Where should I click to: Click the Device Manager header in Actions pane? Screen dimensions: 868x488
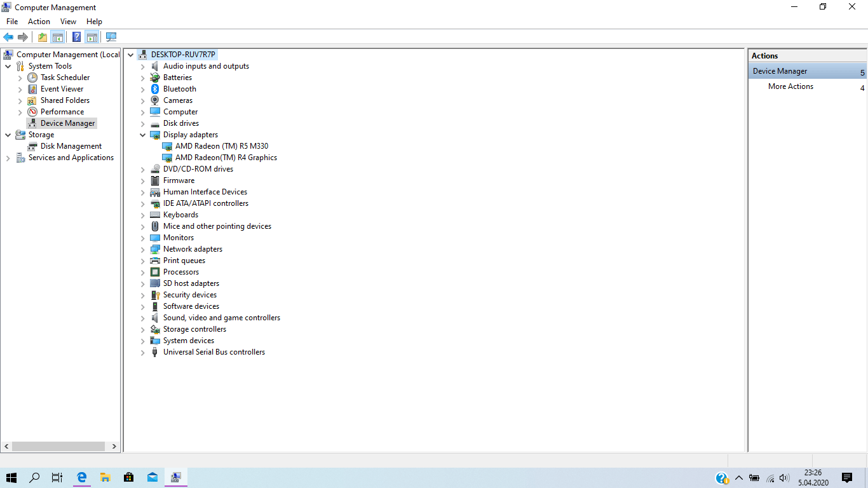pyautogui.click(x=807, y=71)
